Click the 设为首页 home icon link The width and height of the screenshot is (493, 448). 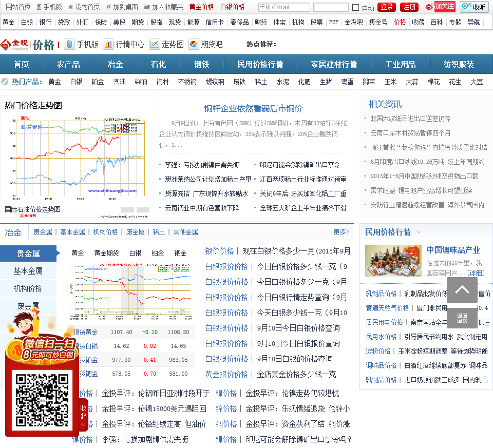click(x=84, y=7)
